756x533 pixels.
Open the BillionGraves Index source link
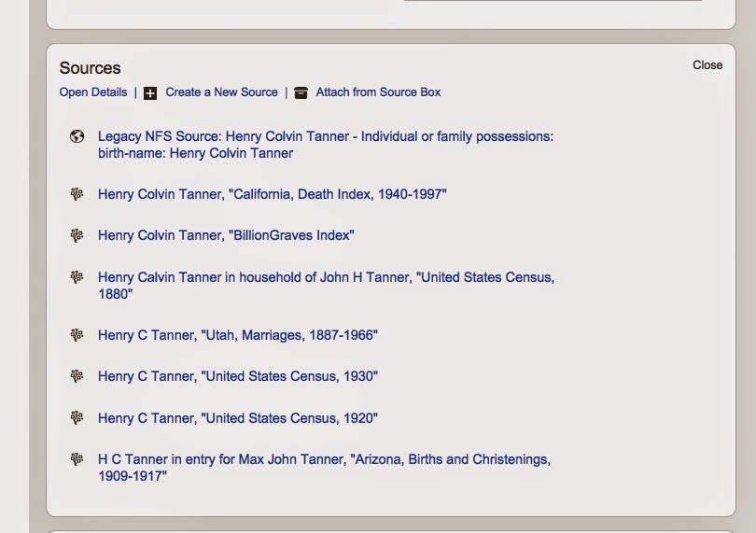pos(226,235)
